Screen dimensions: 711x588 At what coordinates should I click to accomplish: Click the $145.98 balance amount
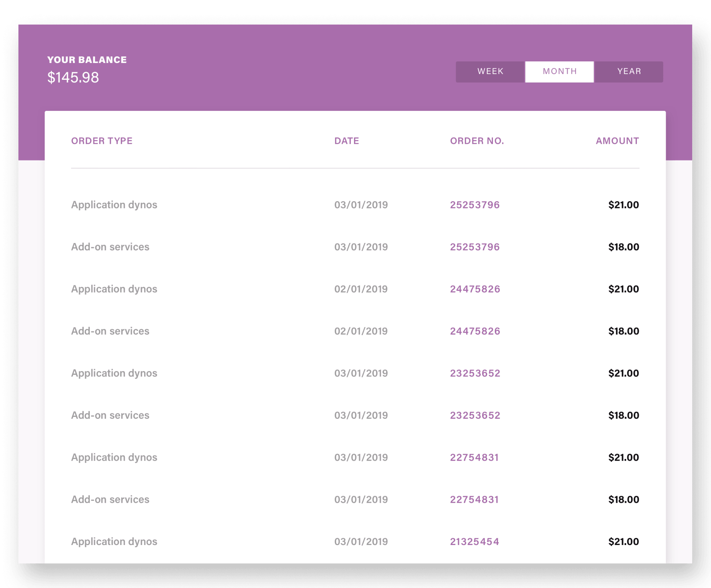coord(73,78)
